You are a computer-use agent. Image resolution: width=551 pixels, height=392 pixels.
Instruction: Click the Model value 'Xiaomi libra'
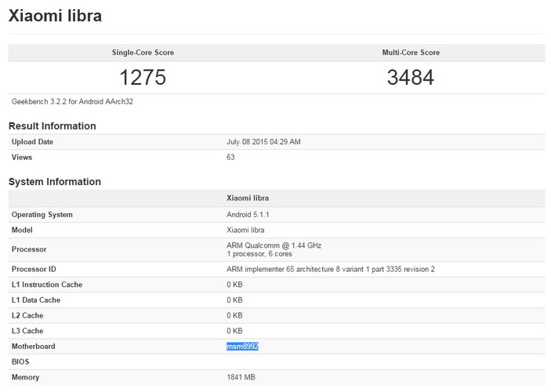point(245,230)
